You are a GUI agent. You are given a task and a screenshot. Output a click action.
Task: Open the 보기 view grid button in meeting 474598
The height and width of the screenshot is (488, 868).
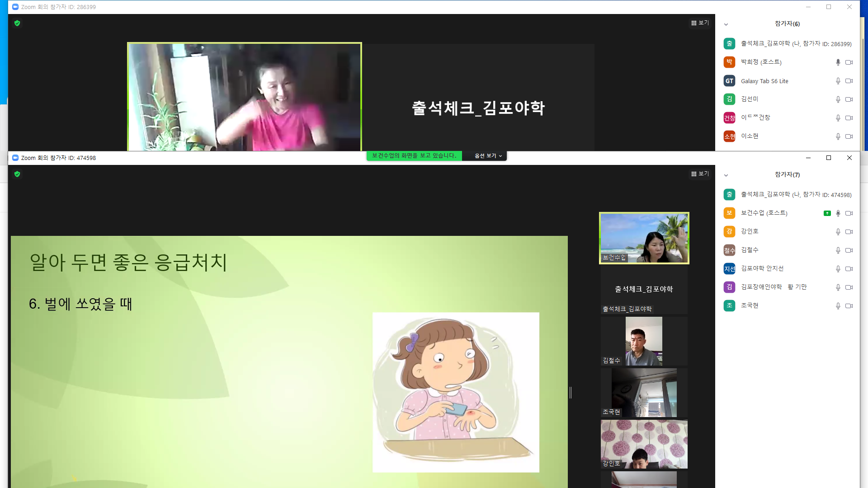pyautogui.click(x=700, y=174)
